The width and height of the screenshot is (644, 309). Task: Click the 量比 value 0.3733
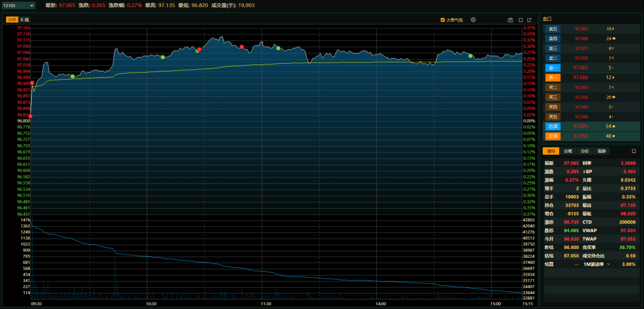pos(628,189)
